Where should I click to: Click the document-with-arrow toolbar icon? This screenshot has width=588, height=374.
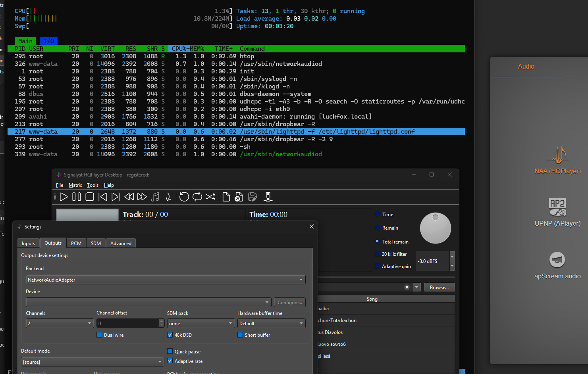point(239,197)
